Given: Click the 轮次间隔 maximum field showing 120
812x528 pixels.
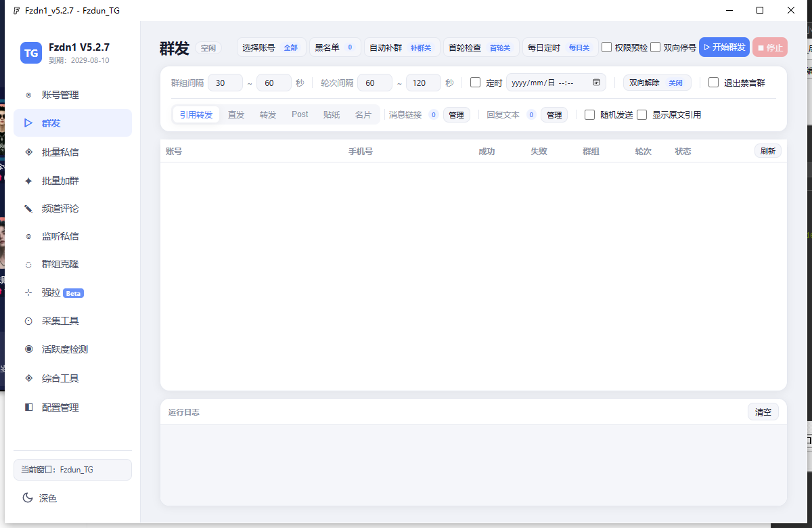Looking at the screenshot, I should pos(424,83).
